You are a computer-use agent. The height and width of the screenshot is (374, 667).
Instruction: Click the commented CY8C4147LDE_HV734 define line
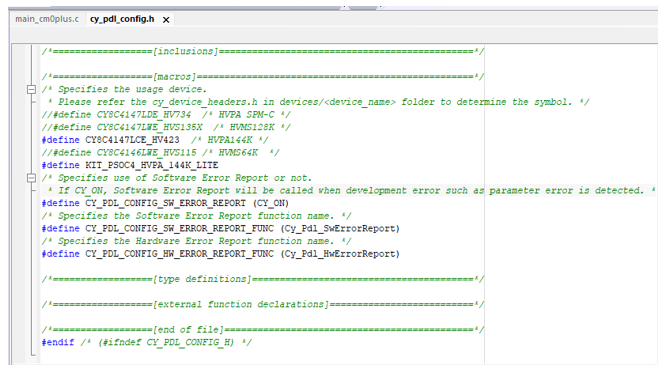(x=166, y=114)
